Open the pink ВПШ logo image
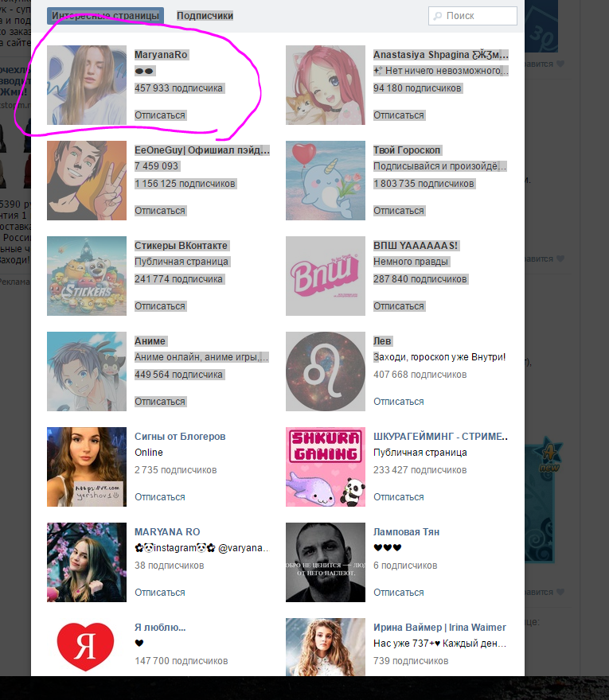 click(x=326, y=276)
